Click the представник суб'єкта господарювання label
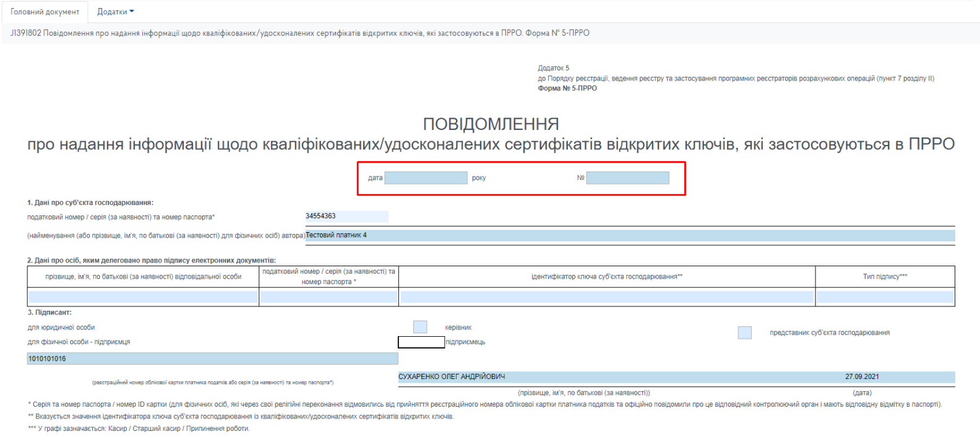Viewport: 980px width, 447px height. (830, 333)
